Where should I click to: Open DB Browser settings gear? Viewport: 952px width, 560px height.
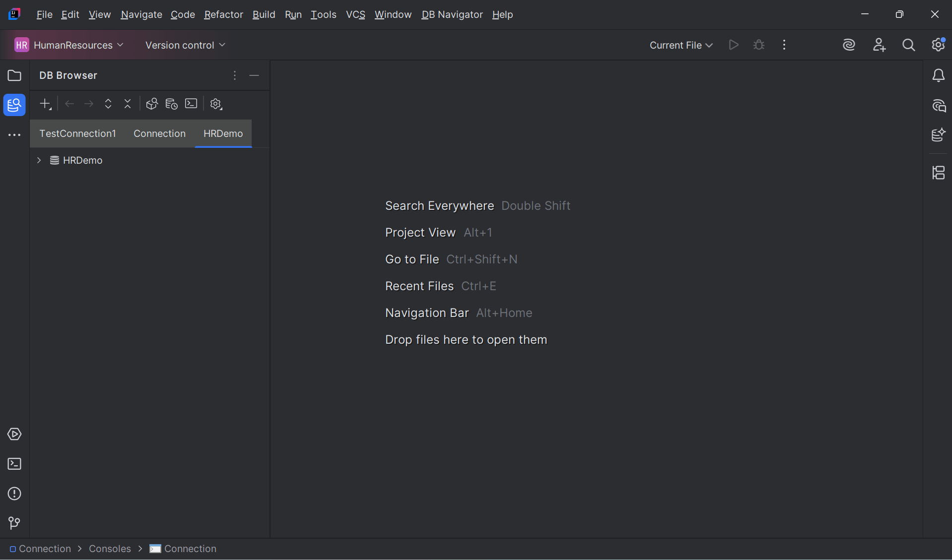(x=215, y=104)
